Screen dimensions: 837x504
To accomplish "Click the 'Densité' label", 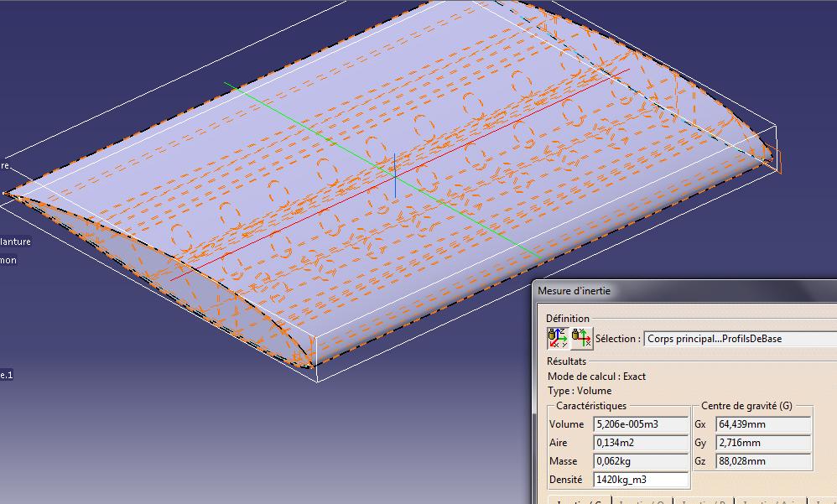I will [565, 480].
